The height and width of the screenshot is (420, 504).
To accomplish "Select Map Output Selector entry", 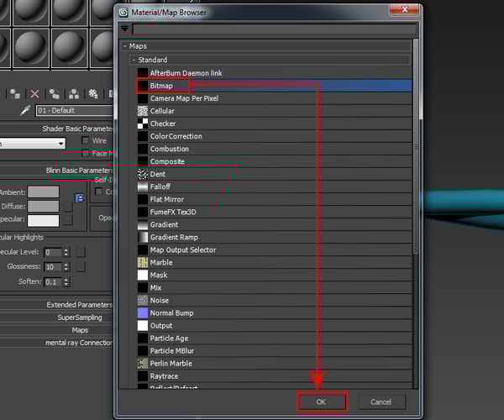I will pos(274,249).
